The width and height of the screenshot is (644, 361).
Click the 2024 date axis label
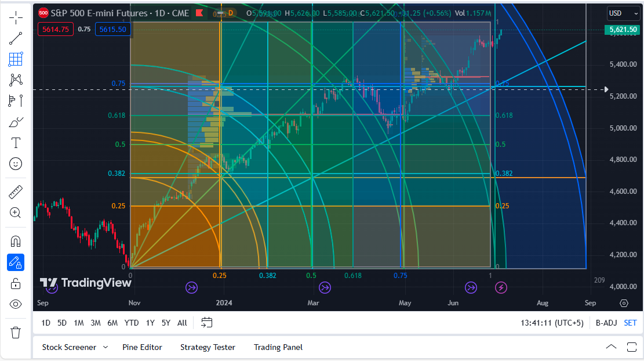click(x=224, y=303)
